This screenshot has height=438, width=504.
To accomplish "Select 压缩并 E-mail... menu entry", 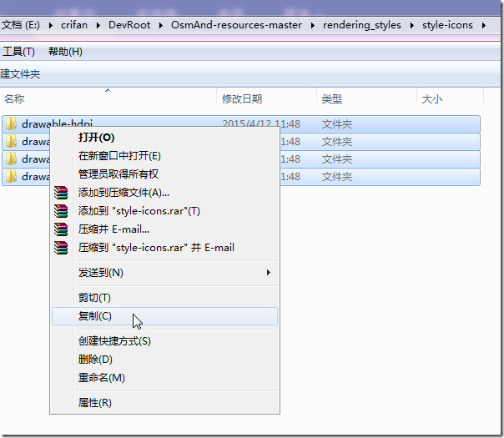I will pos(164,229).
